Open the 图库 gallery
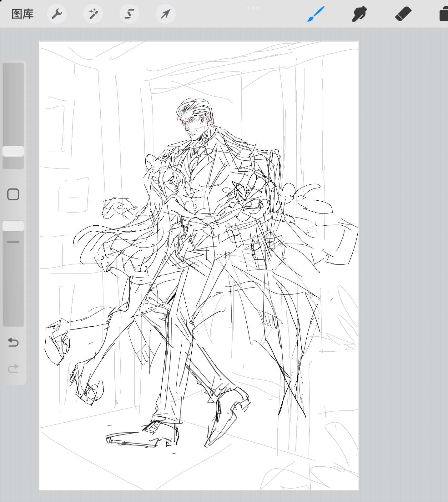448x502 pixels. [23, 14]
